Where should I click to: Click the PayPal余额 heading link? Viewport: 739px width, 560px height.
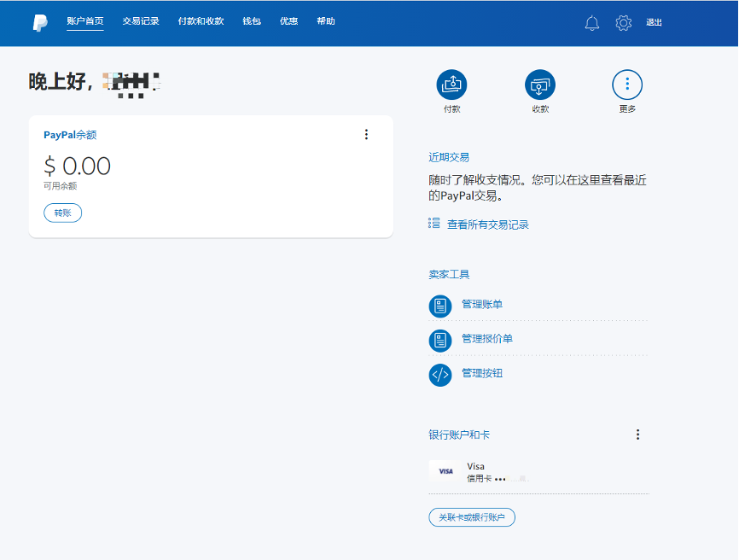click(70, 135)
